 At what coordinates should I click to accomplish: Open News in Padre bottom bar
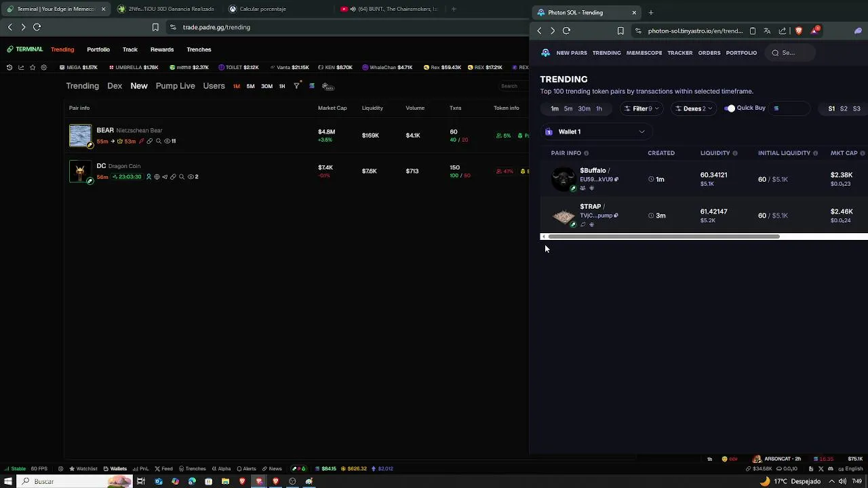tap(272, 469)
